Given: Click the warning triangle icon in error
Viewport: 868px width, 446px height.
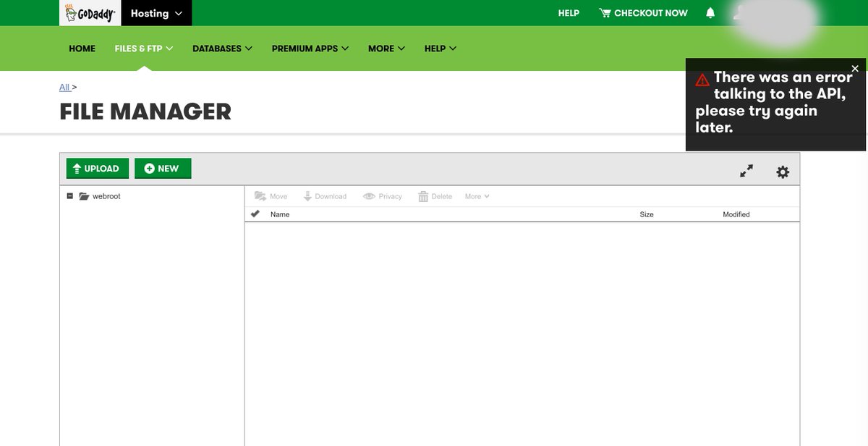Looking at the screenshot, I should (702, 80).
